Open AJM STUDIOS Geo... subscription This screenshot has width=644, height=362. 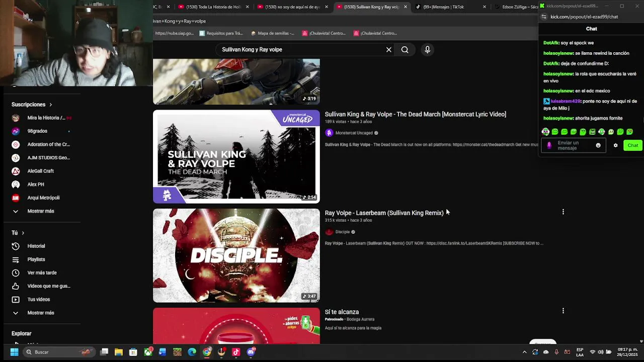41,158
